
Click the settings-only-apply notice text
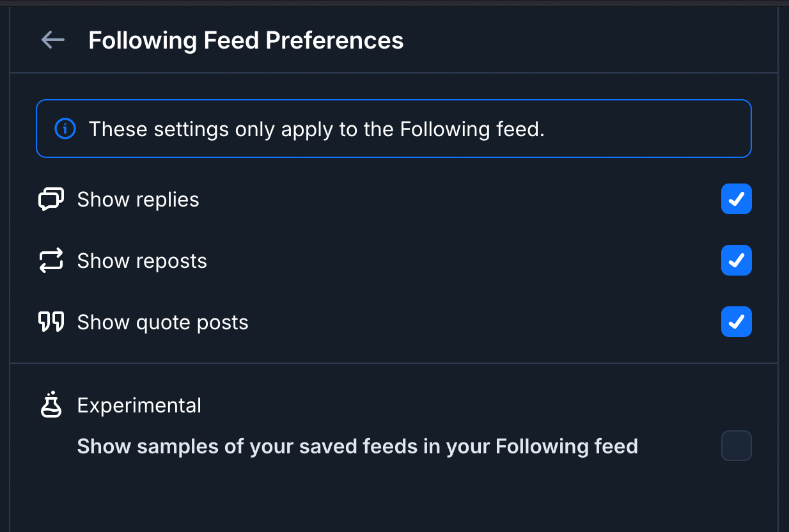[x=316, y=129]
